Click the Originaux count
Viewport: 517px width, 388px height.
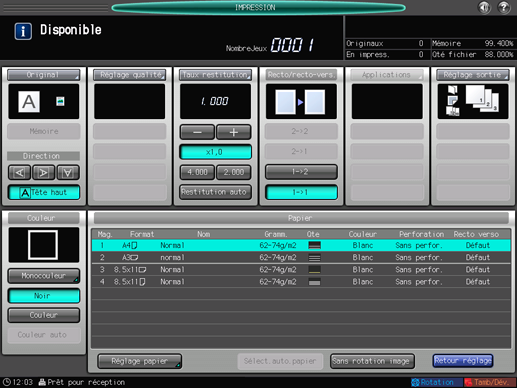(421, 43)
